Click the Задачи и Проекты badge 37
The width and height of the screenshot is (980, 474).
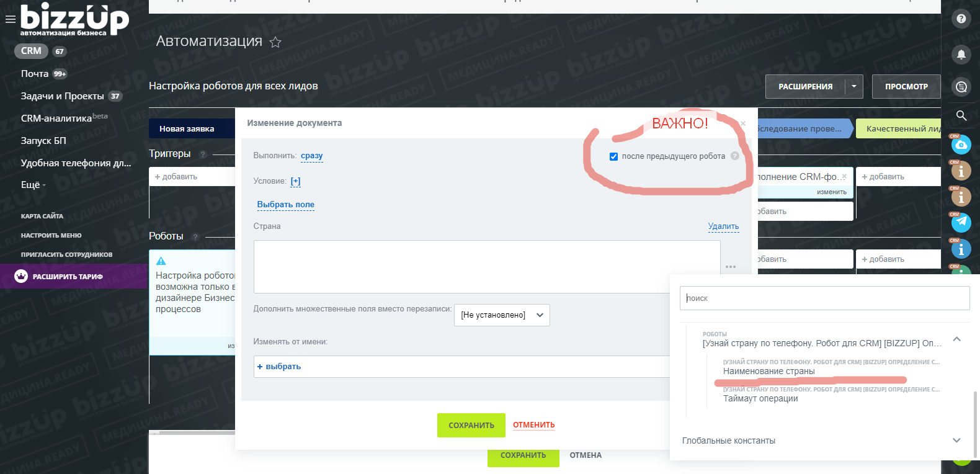115,96
